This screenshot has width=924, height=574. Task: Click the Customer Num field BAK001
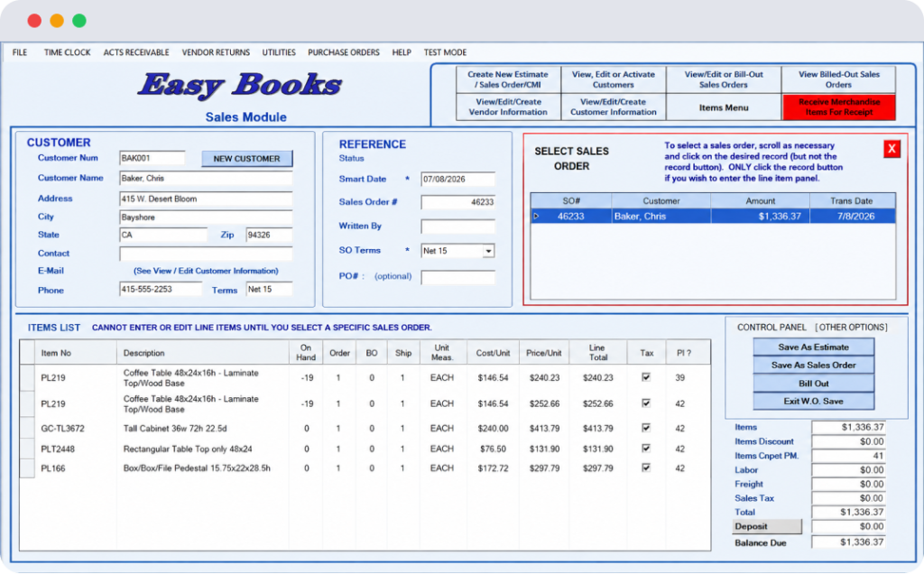click(x=152, y=158)
